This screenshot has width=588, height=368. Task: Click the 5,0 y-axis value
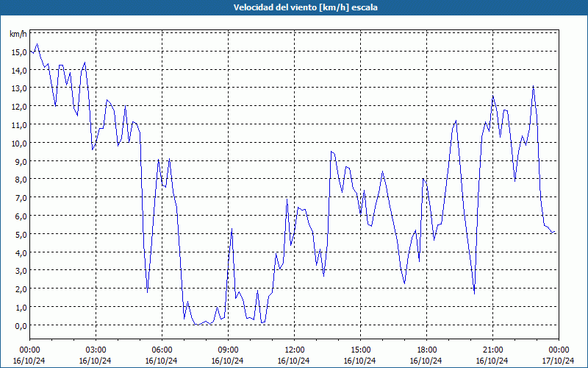(21, 234)
